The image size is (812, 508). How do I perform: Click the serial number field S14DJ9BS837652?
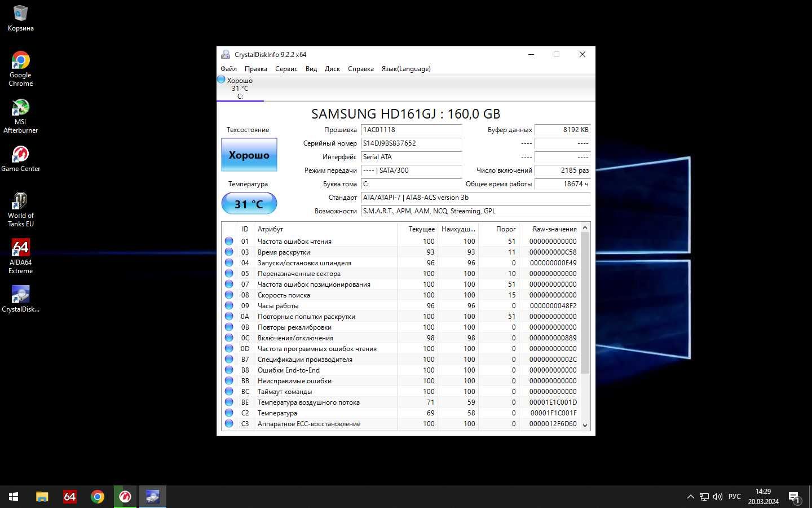(x=411, y=143)
